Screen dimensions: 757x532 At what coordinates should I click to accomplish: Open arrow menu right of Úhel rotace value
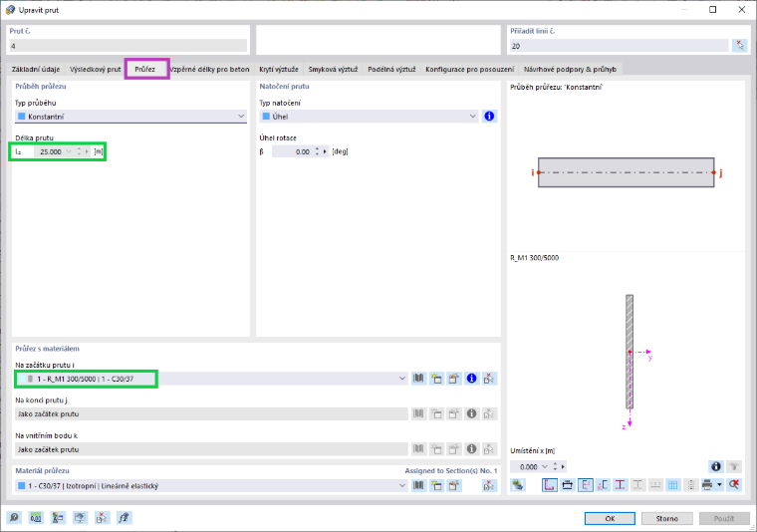pyautogui.click(x=325, y=151)
